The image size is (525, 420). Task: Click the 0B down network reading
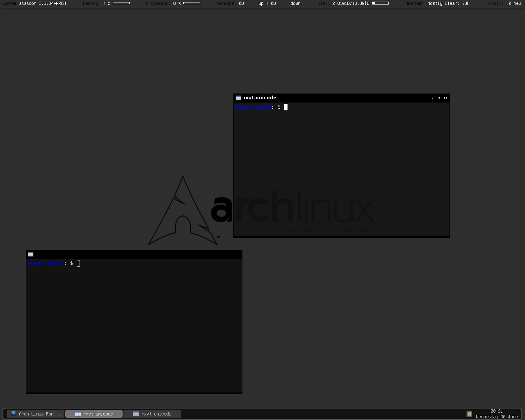(285, 3)
